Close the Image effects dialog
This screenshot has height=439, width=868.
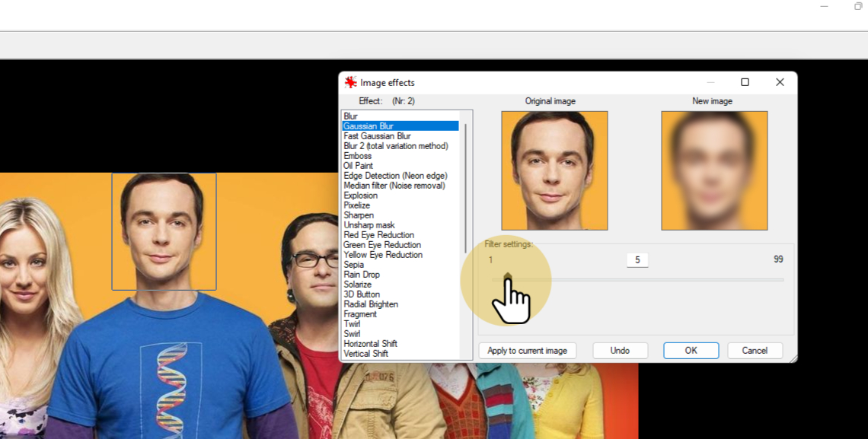point(780,82)
